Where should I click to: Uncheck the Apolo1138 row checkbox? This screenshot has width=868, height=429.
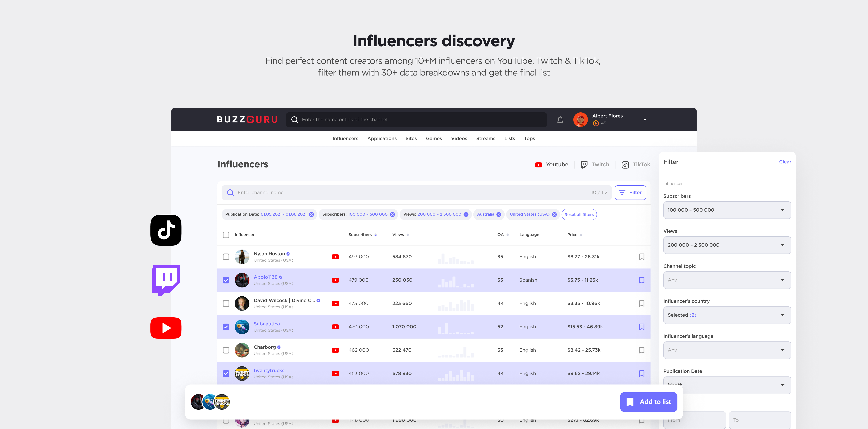[226, 280]
